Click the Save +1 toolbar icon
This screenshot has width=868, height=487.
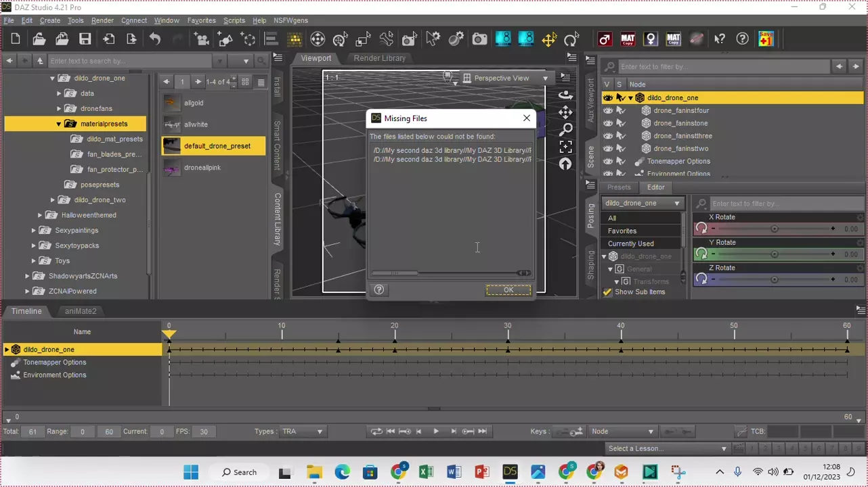[x=766, y=39]
